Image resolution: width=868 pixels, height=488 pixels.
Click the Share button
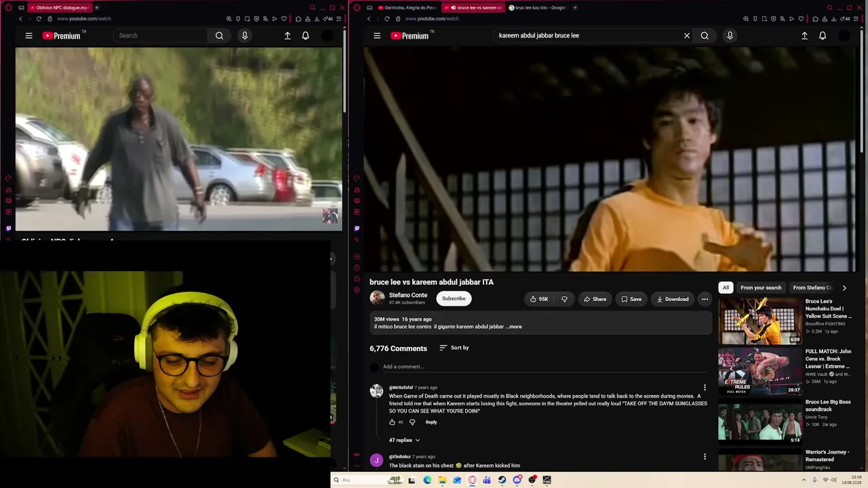pos(595,299)
